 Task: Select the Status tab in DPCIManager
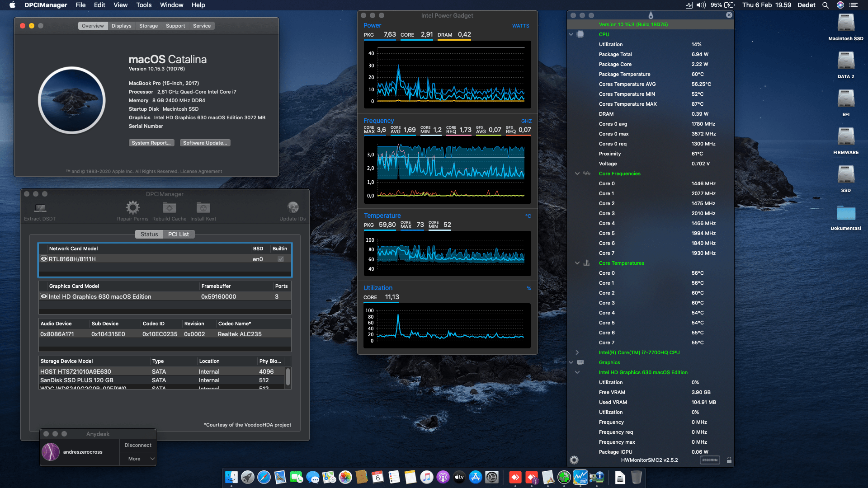tap(149, 234)
